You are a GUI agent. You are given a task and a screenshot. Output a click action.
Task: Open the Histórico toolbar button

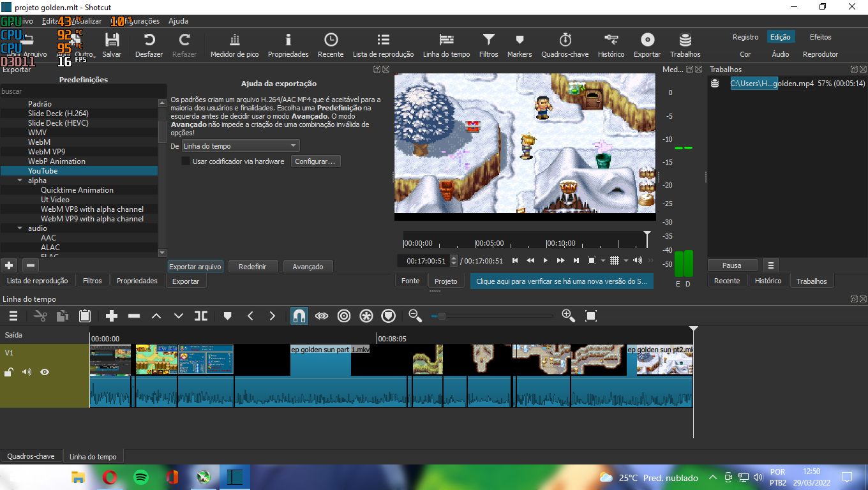[611, 45]
